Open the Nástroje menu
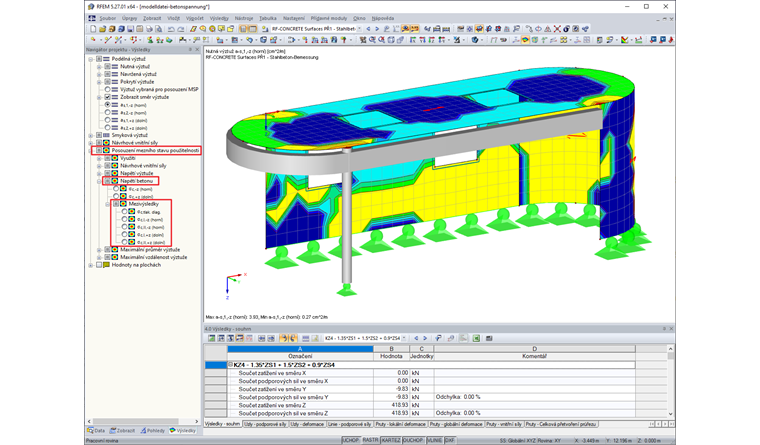 (244, 18)
